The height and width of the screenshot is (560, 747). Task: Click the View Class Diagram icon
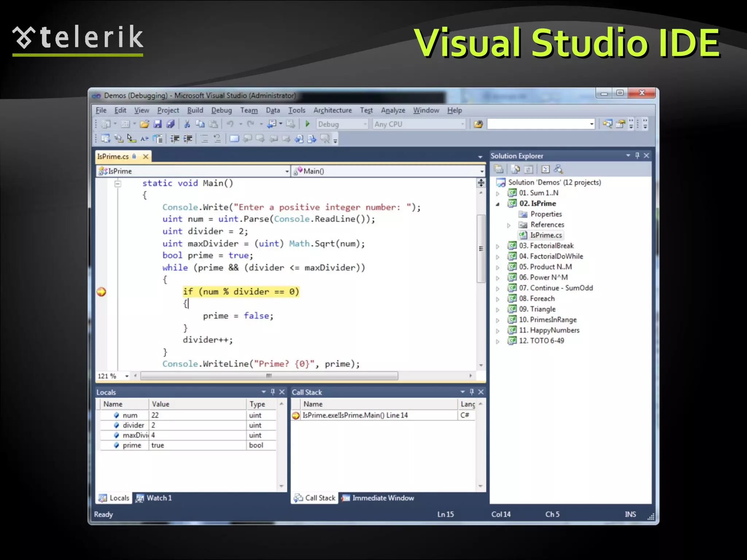(558, 170)
